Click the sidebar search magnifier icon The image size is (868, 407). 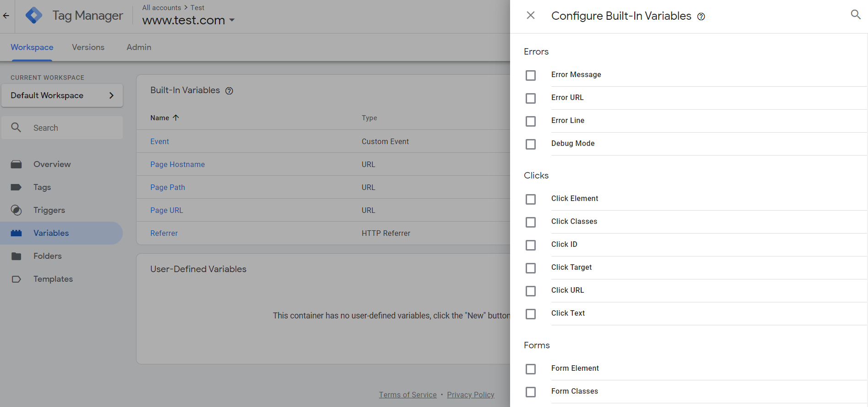point(16,128)
